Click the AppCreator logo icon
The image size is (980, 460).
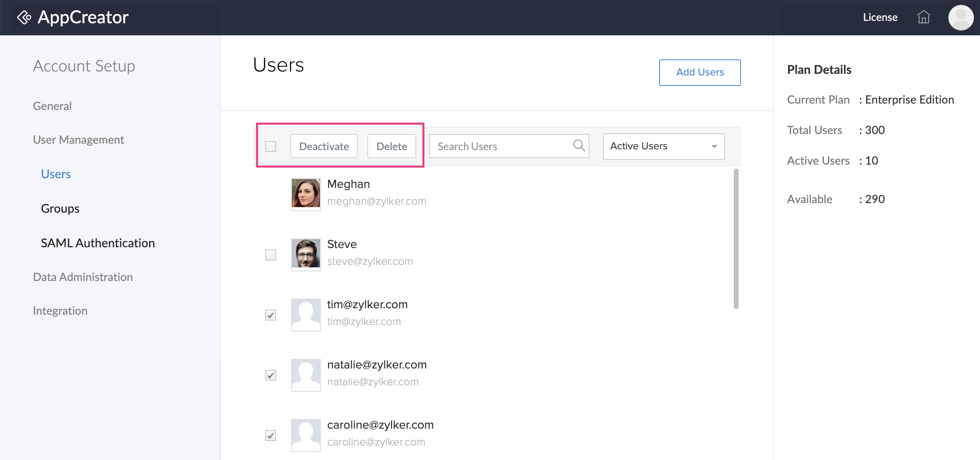24,17
